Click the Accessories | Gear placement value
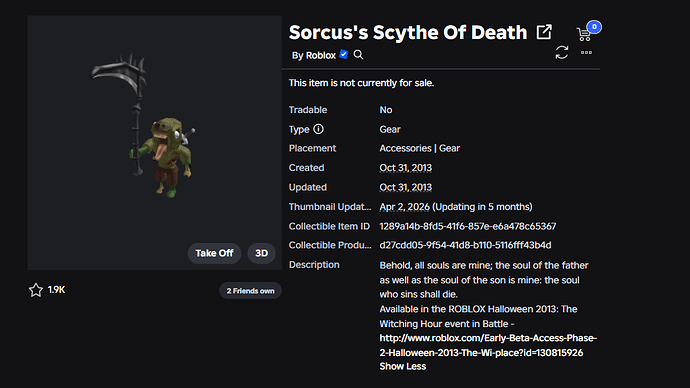The height and width of the screenshot is (388, 690). point(419,148)
